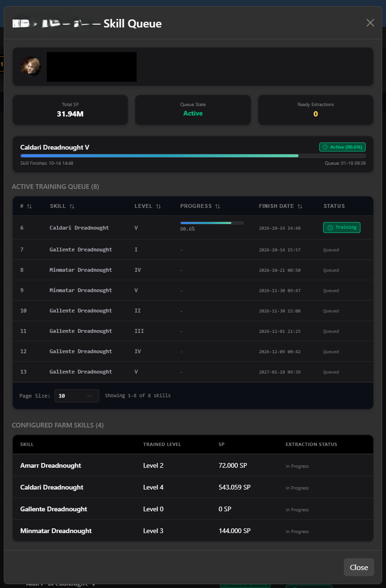
Task: Click the Total SP 31.94M card
Action: 70,110
